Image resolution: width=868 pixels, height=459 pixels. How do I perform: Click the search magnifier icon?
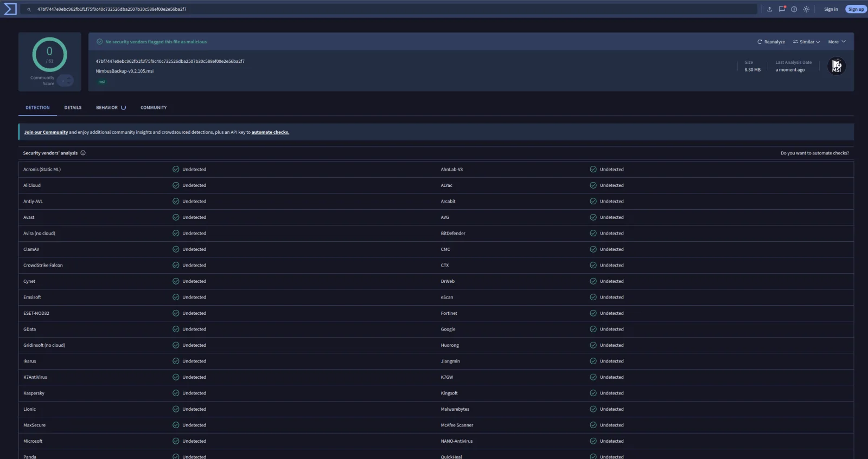coord(29,9)
